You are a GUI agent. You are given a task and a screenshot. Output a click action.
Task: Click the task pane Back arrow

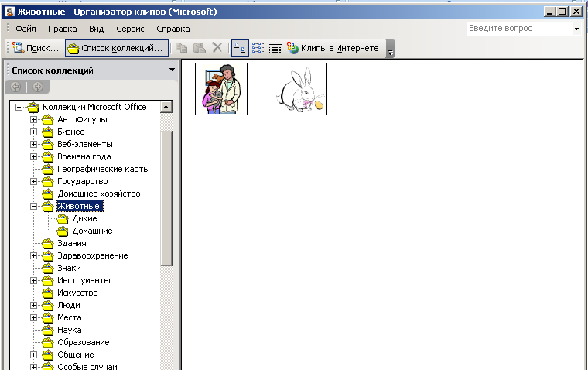(15, 87)
